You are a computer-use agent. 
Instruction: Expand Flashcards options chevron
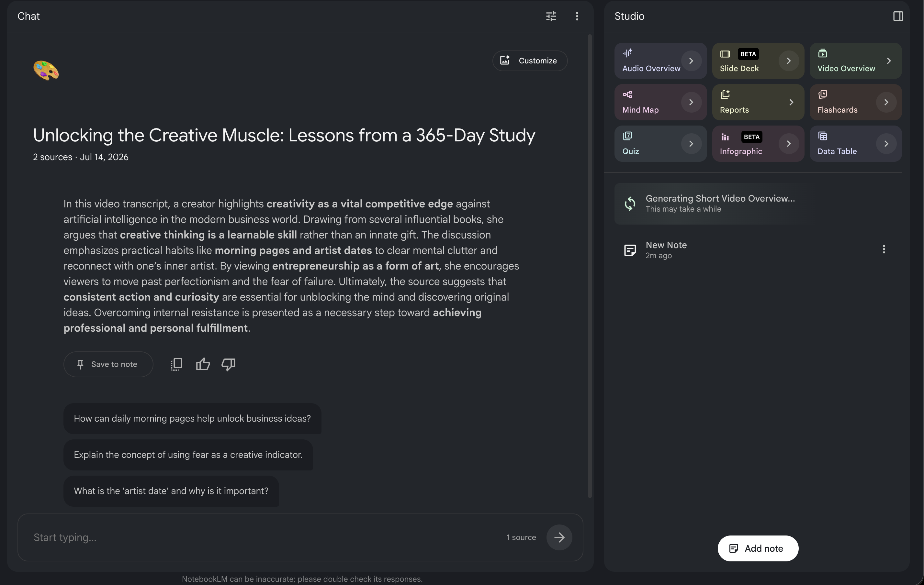pos(886,102)
